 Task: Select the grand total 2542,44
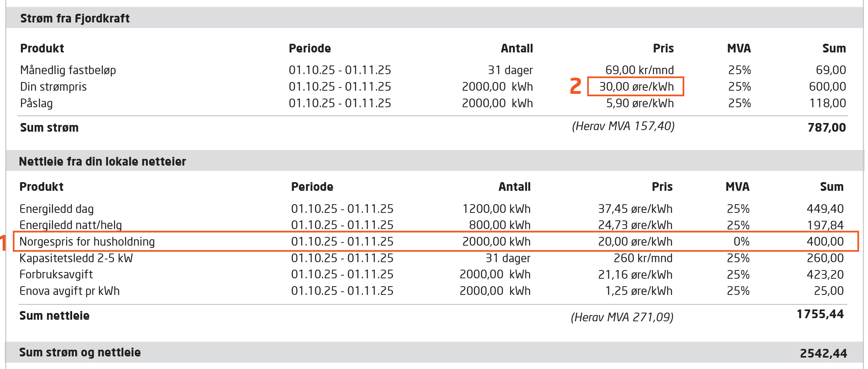click(823, 353)
